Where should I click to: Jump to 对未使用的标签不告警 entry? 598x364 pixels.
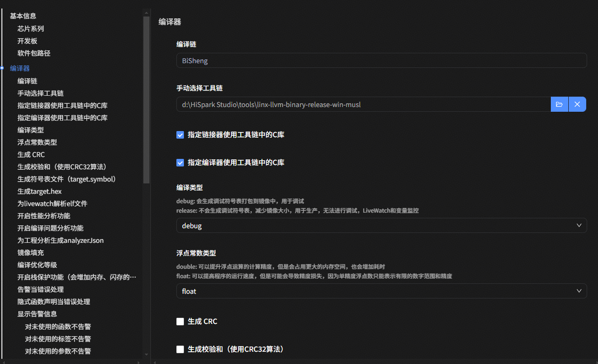58,339
